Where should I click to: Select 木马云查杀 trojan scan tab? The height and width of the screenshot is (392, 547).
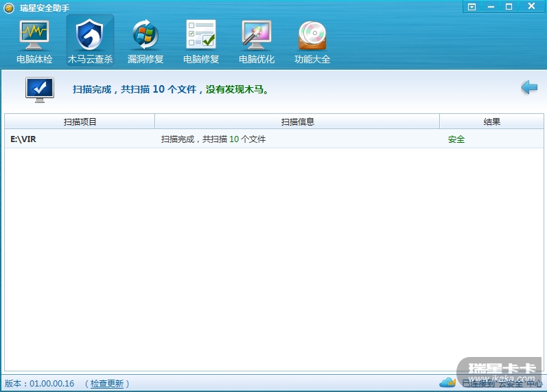click(90, 41)
